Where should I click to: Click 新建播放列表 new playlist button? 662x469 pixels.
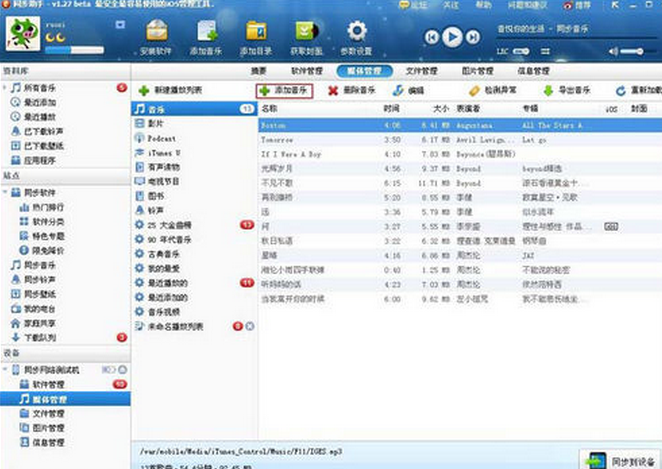point(171,90)
